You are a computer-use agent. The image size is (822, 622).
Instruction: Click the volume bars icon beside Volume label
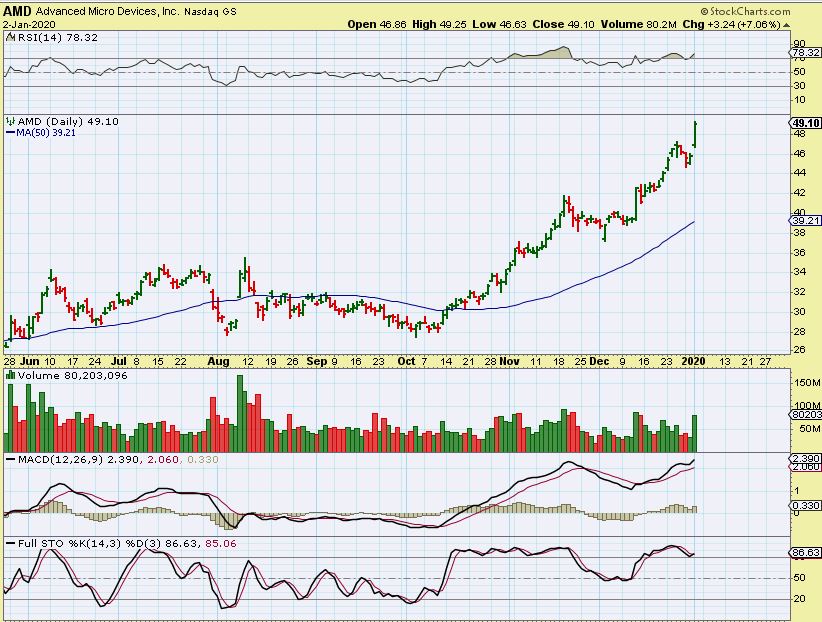10,375
